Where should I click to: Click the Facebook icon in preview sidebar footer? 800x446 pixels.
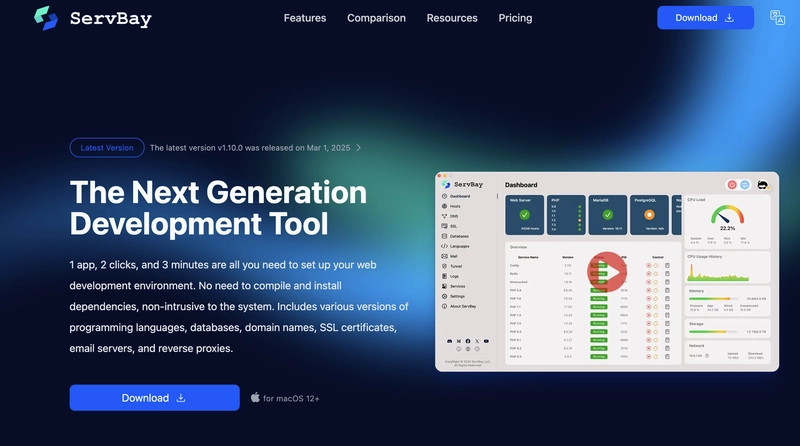pyautogui.click(x=468, y=341)
